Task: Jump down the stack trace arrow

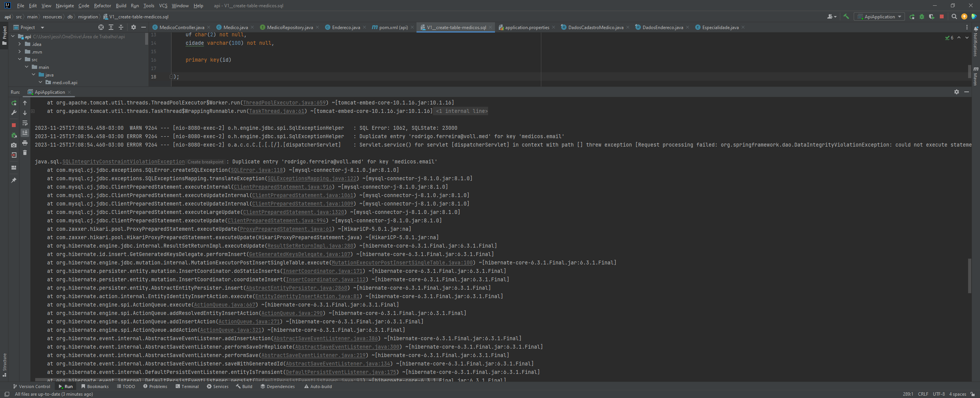Action: coord(25,113)
